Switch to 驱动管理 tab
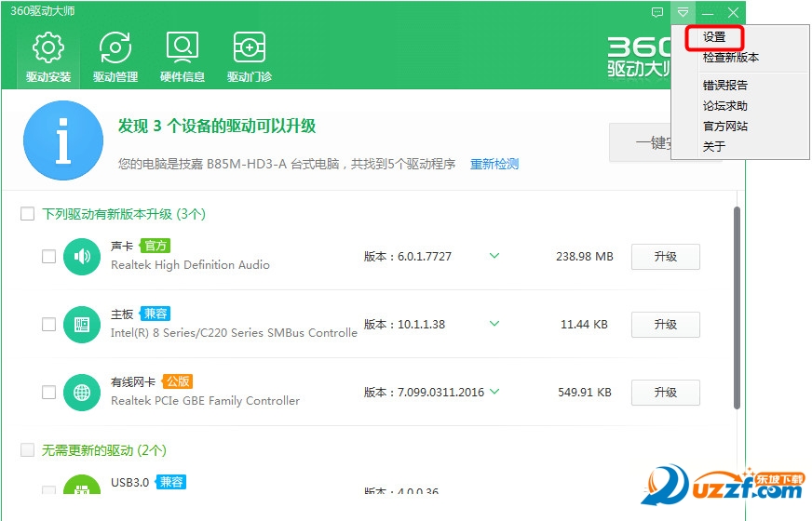 [115, 57]
